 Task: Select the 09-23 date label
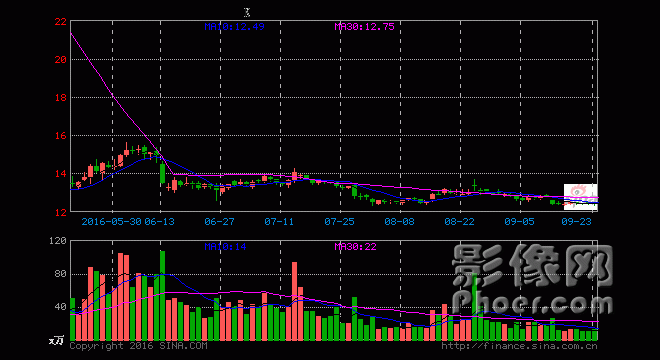pyautogui.click(x=577, y=221)
